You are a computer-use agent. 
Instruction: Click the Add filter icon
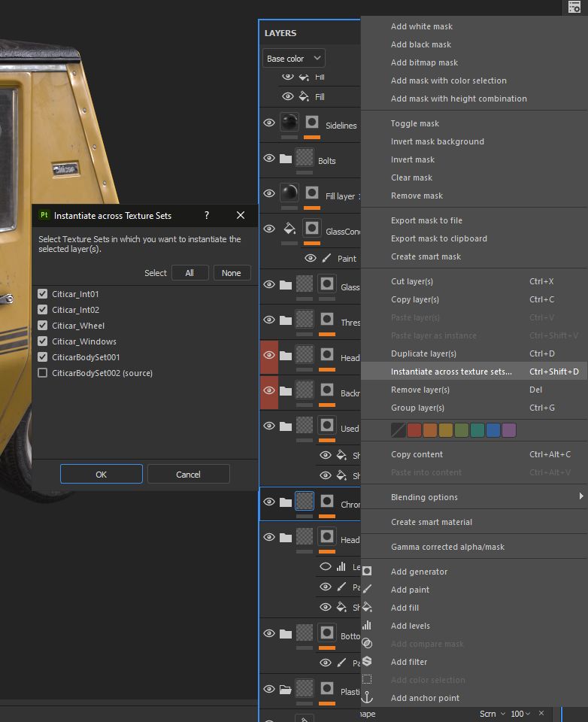click(x=367, y=662)
